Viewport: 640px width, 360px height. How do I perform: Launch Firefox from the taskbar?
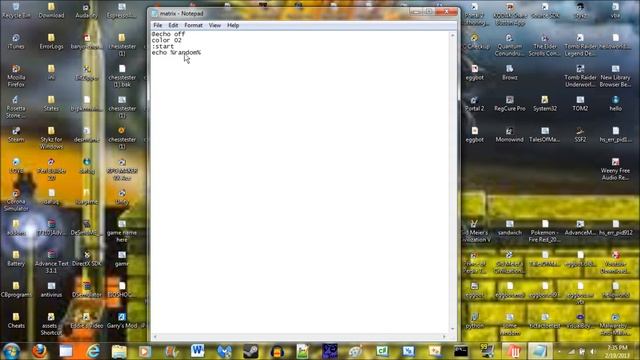pyautogui.click(x=39, y=351)
